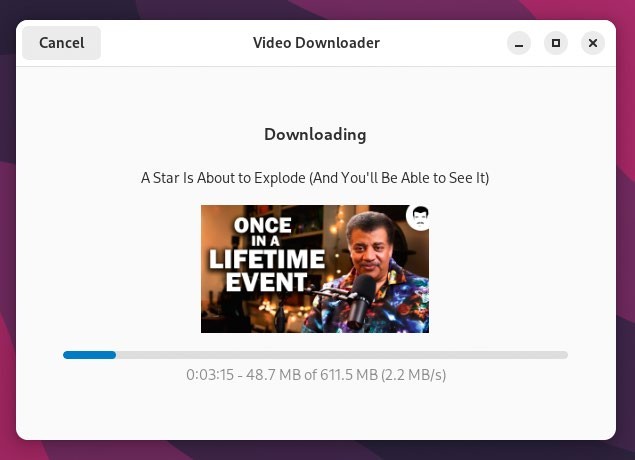Image resolution: width=635 pixels, height=460 pixels.
Task: Click the "Downloading" status heading
Action: click(x=315, y=134)
